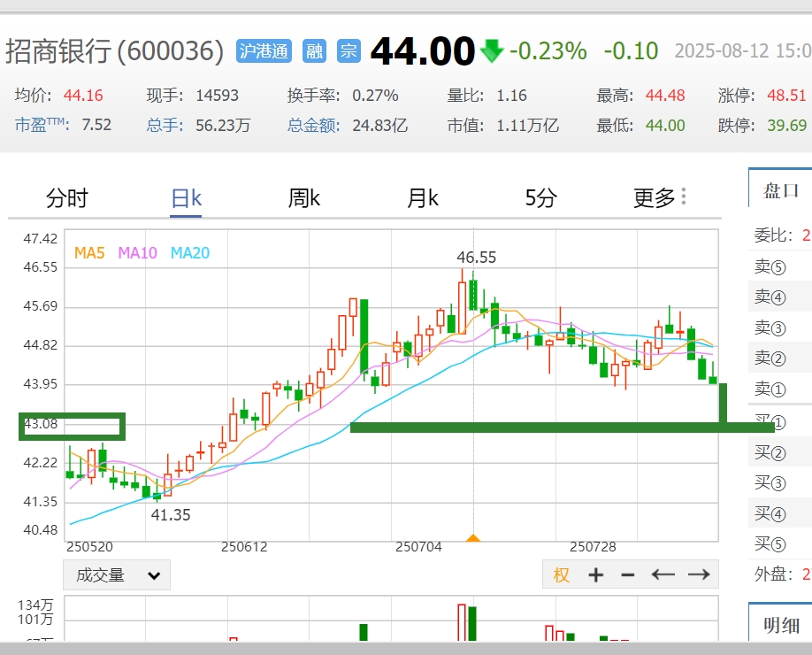Click the 宗 block trade badge
The width and height of the screenshot is (812, 655).
[349, 50]
